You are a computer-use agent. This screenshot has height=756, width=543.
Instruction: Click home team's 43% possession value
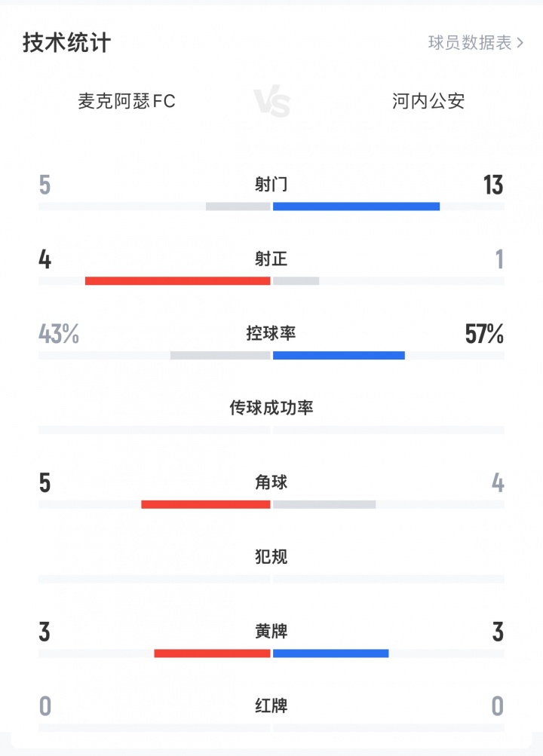click(59, 334)
